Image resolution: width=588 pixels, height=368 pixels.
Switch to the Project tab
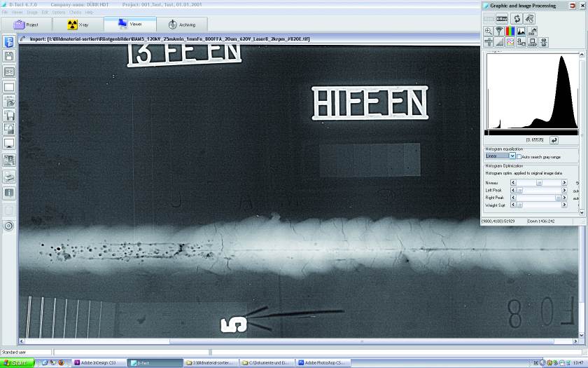(26, 25)
